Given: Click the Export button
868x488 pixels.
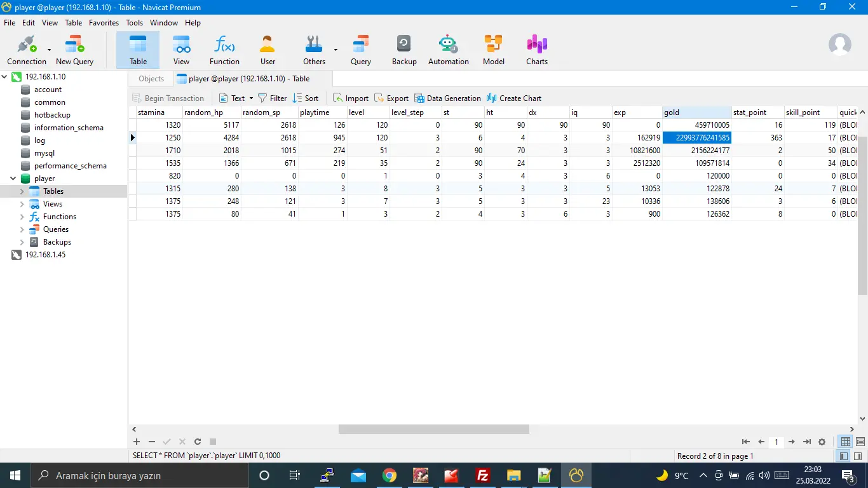Looking at the screenshot, I should pyautogui.click(x=391, y=98).
